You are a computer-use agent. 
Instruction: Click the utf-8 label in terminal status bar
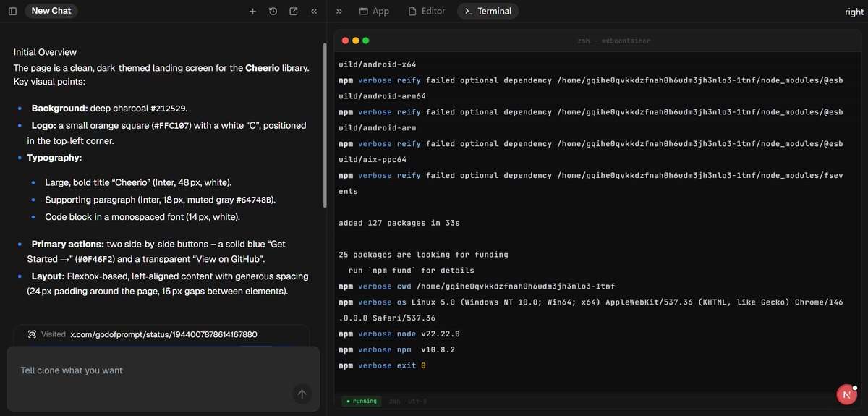417,401
